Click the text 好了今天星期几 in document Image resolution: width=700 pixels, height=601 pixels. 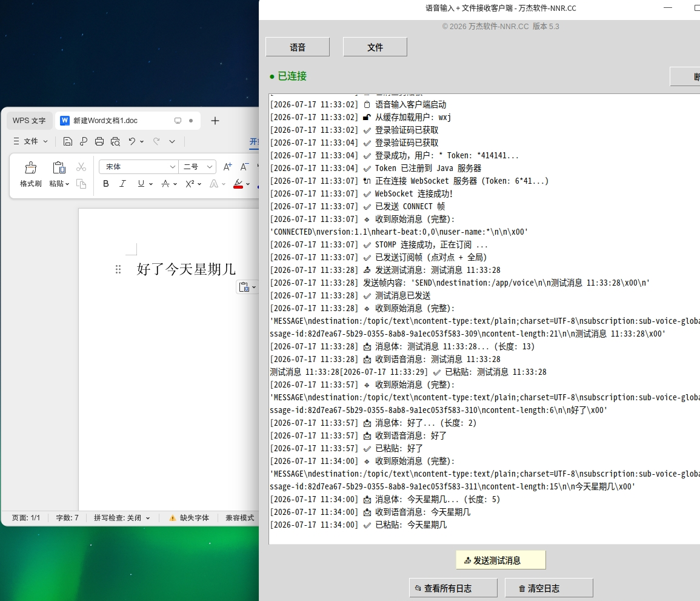click(x=186, y=269)
